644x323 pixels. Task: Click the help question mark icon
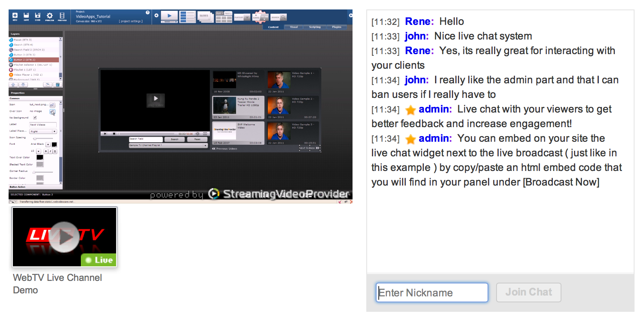point(148,12)
